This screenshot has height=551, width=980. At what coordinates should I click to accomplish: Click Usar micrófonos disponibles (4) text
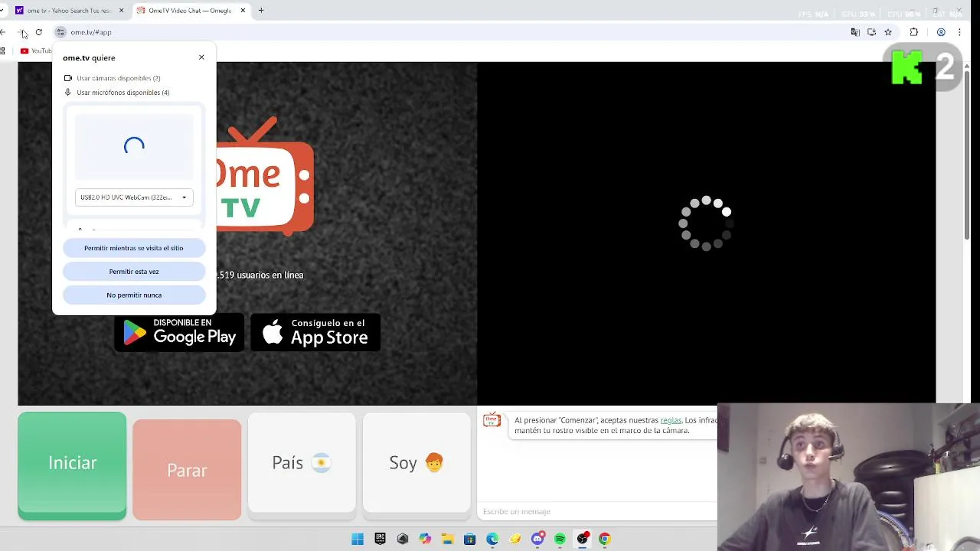[x=123, y=93]
